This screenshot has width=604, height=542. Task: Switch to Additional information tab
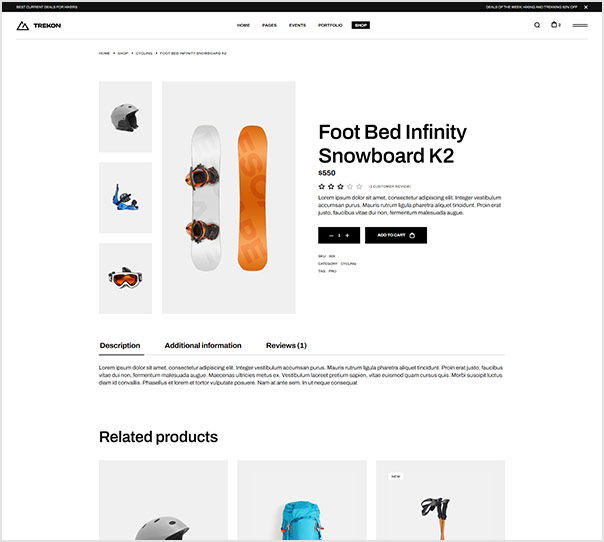click(203, 345)
